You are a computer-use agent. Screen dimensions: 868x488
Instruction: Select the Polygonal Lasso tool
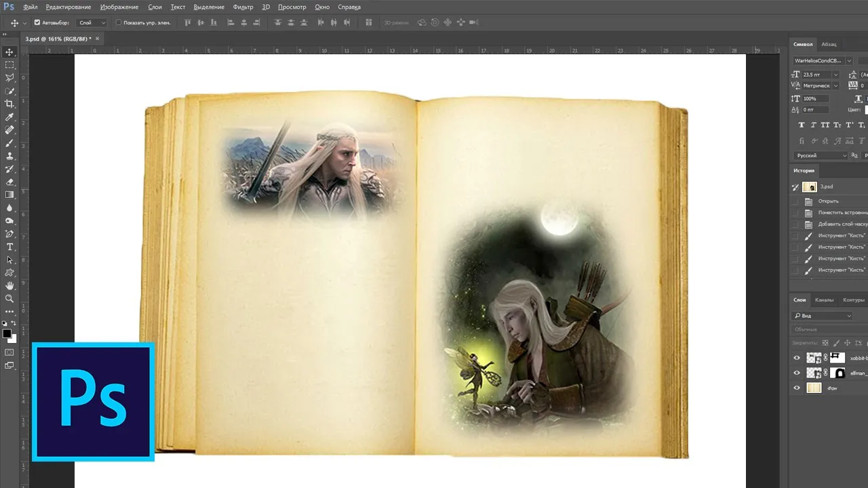click(9, 78)
